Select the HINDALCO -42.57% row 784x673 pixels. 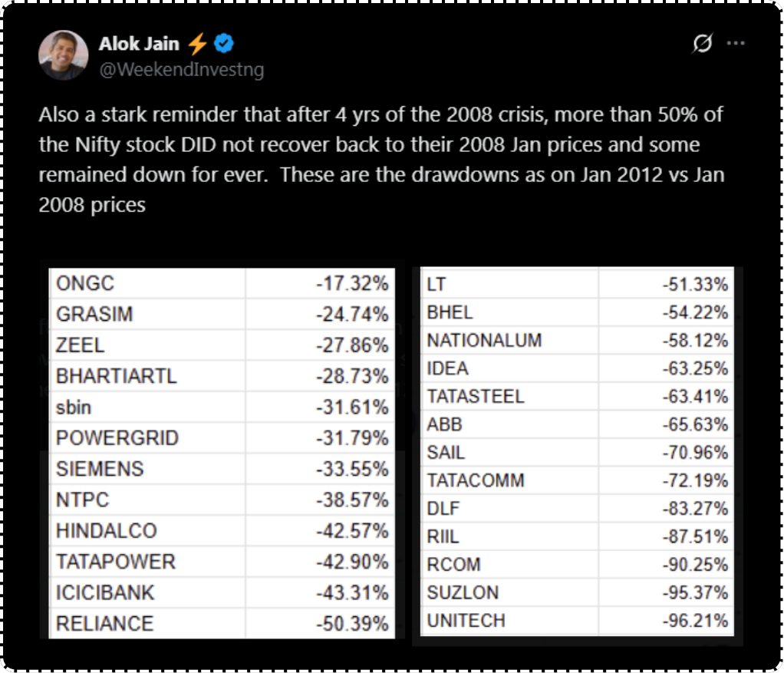pyautogui.click(x=221, y=531)
